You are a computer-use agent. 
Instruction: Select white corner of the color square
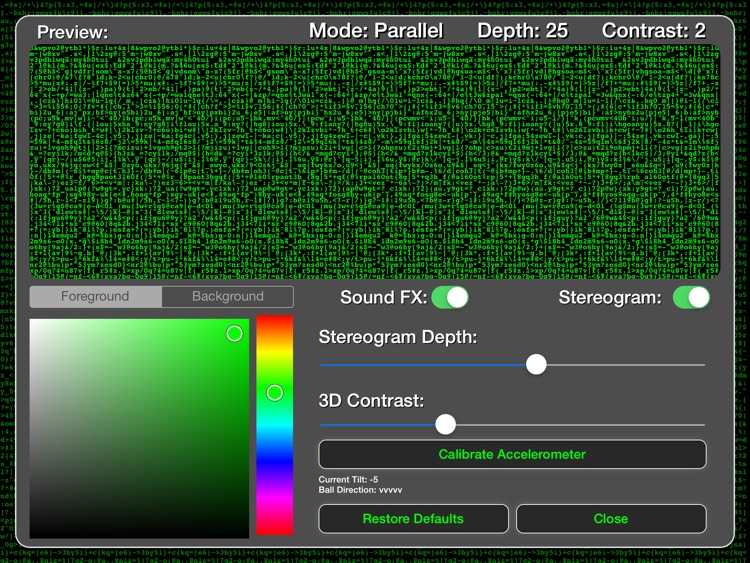tap(33, 322)
